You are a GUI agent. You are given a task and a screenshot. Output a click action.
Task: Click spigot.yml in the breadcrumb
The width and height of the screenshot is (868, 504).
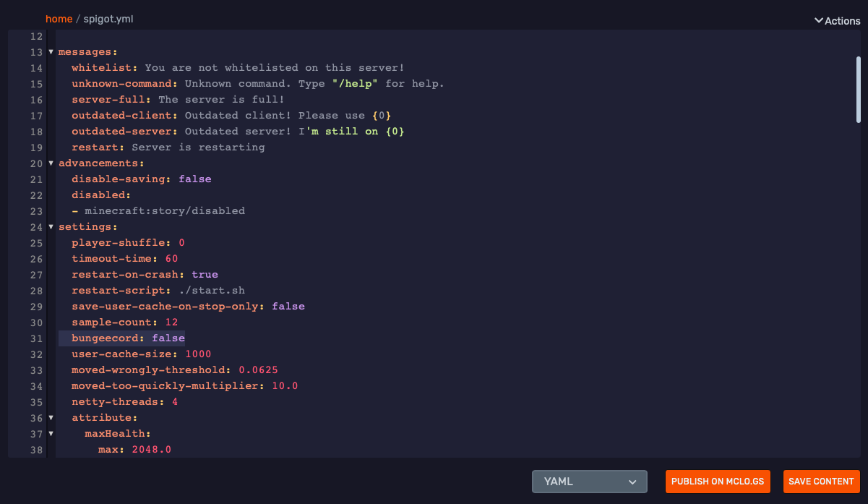pos(108,19)
